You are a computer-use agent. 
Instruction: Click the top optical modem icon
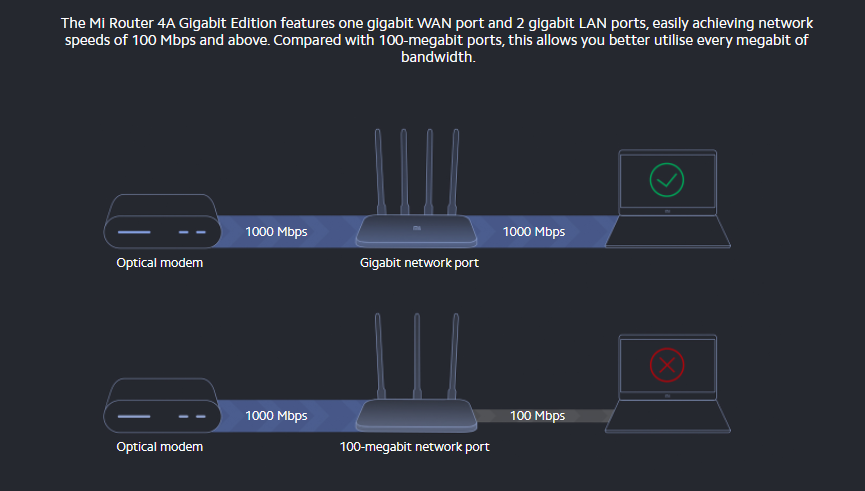(162, 222)
